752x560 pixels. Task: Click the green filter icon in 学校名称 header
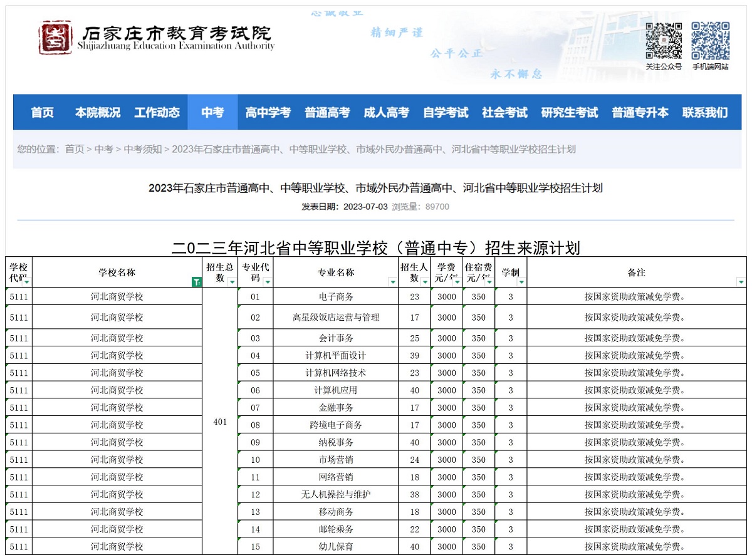tap(196, 283)
